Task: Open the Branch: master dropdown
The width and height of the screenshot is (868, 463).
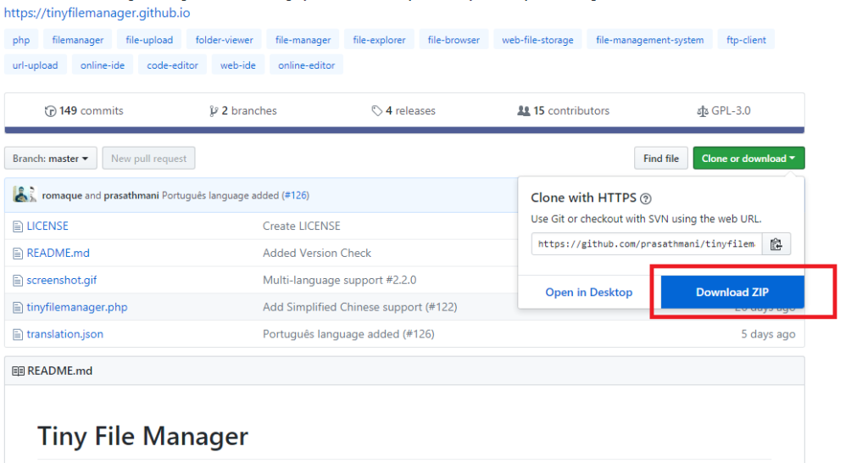Action: pyautogui.click(x=50, y=159)
